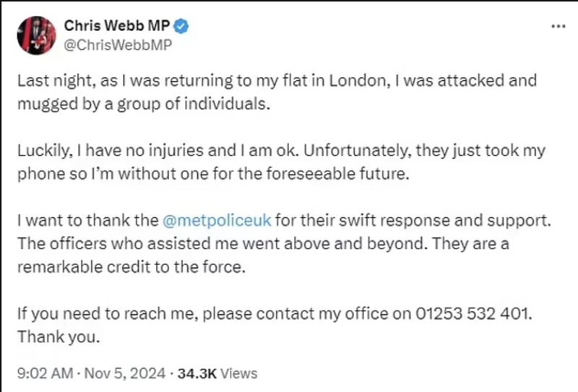578x392 pixels.
Task: Click the Chris Webb MP display name
Action: click(117, 26)
